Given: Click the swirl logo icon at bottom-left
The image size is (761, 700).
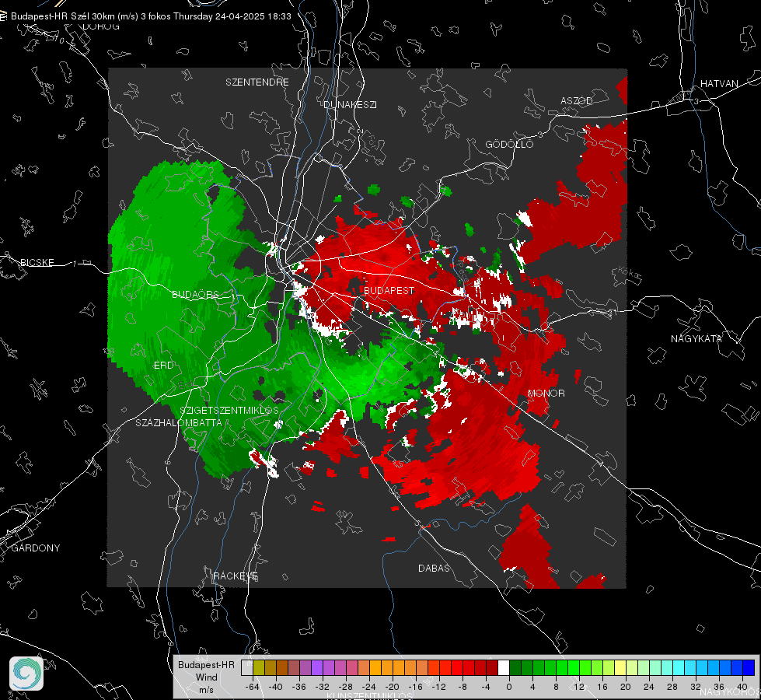Looking at the screenshot, I should tap(26, 674).
